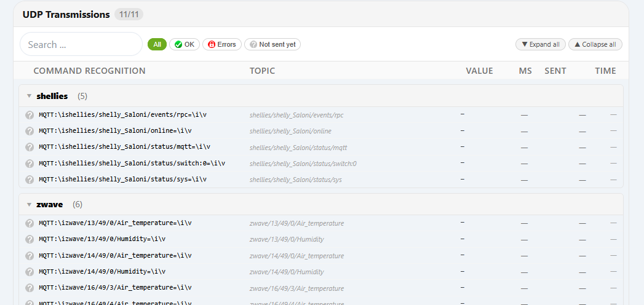Focus the Search input field

coord(81,44)
